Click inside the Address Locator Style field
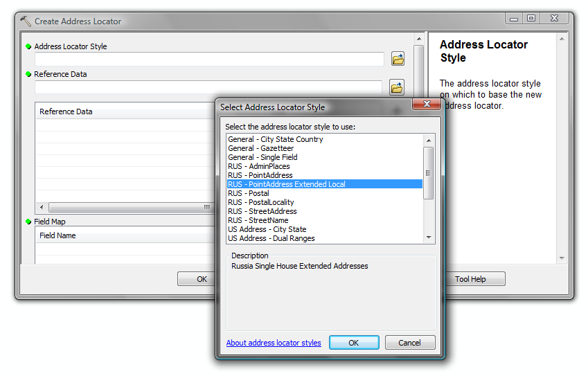 208,60
